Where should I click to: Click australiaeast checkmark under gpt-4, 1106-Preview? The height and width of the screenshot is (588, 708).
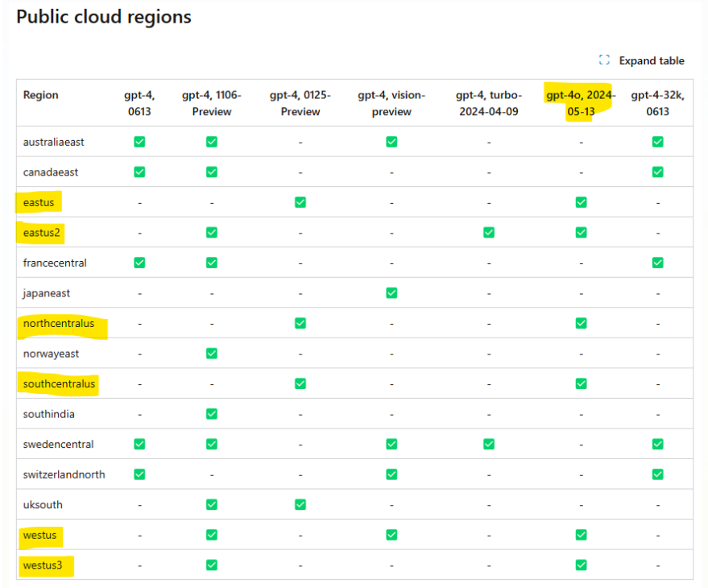212,142
